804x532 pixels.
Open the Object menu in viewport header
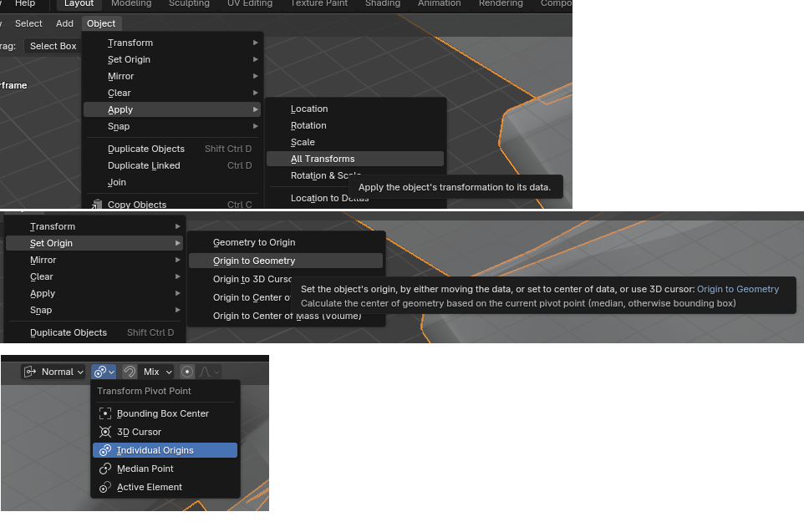[x=101, y=23]
